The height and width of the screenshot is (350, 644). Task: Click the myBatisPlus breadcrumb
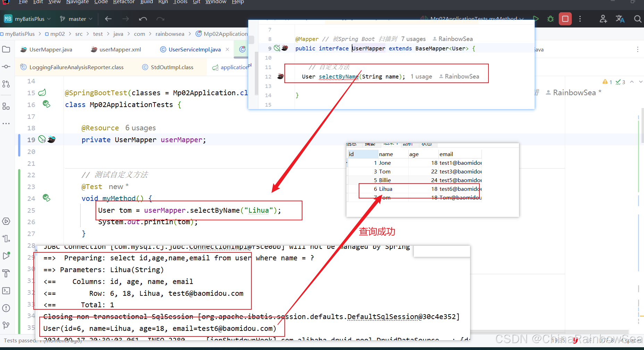[17, 34]
